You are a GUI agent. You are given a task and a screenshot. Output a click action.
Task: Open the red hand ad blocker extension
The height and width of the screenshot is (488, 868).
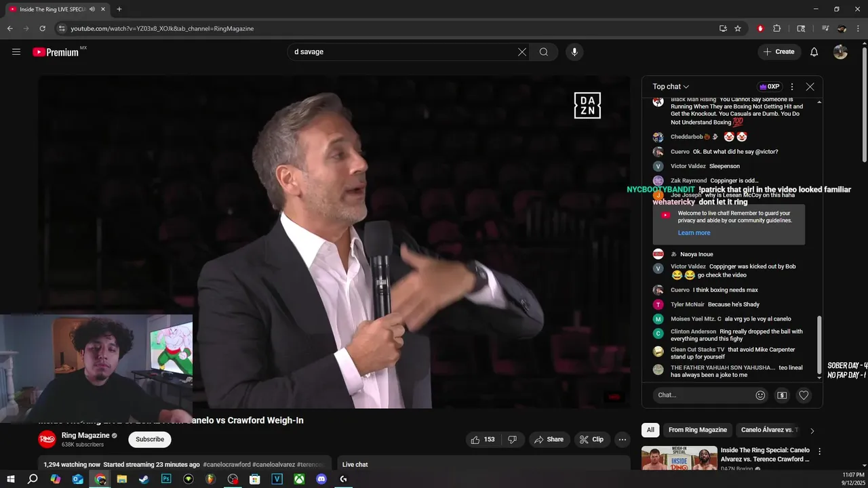click(760, 28)
